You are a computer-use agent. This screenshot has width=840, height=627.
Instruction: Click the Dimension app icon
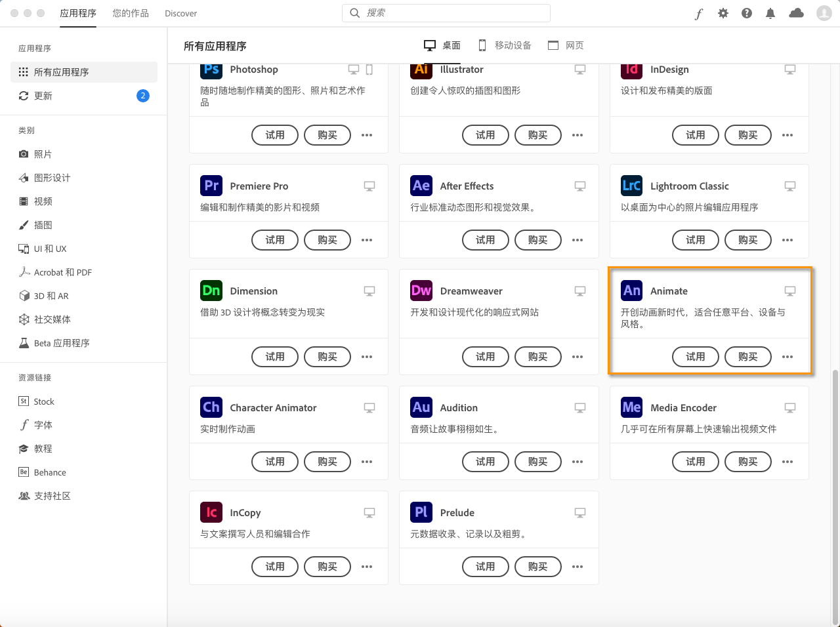[x=211, y=291]
